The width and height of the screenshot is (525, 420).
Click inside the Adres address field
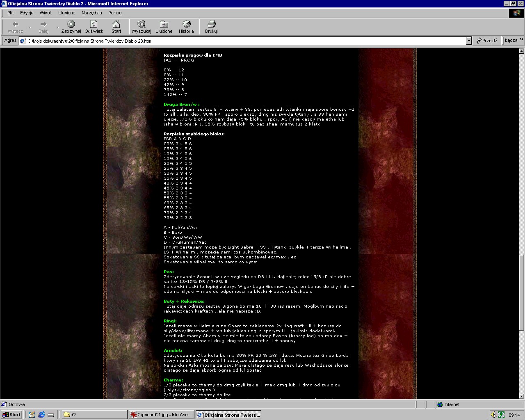click(x=246, y=41)
